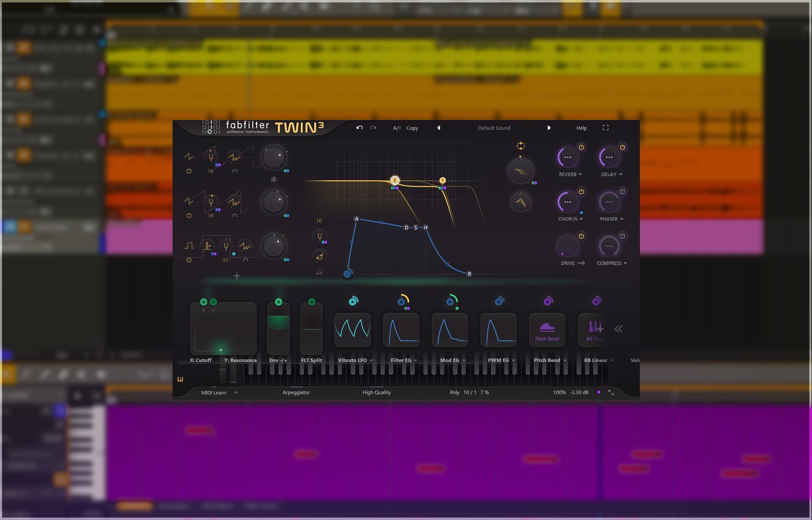
Task: Click the portamento glide note knob
Action: pos(319,256)
